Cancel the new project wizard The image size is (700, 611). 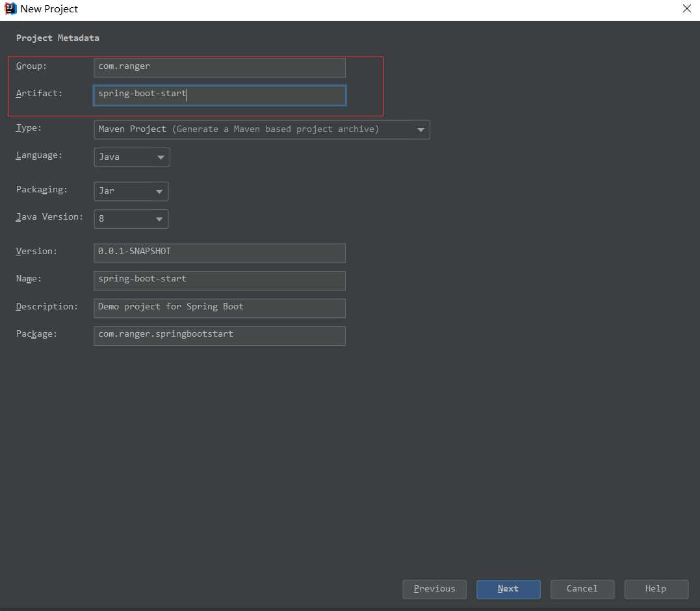(582, 589)
